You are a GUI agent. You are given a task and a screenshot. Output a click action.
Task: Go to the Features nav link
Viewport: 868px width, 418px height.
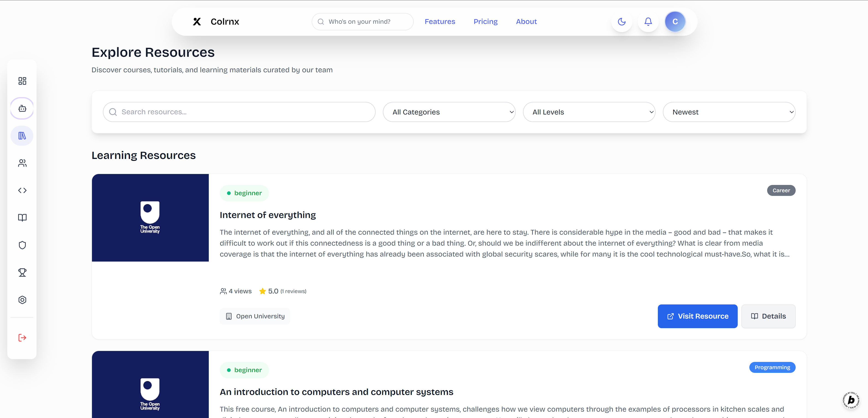tap(439, 22)
